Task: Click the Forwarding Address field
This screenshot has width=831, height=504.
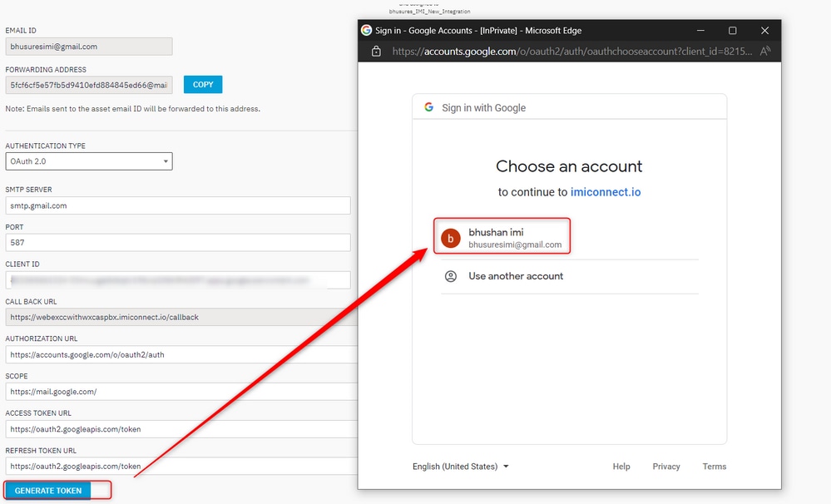Action: [x=89, y=85]
